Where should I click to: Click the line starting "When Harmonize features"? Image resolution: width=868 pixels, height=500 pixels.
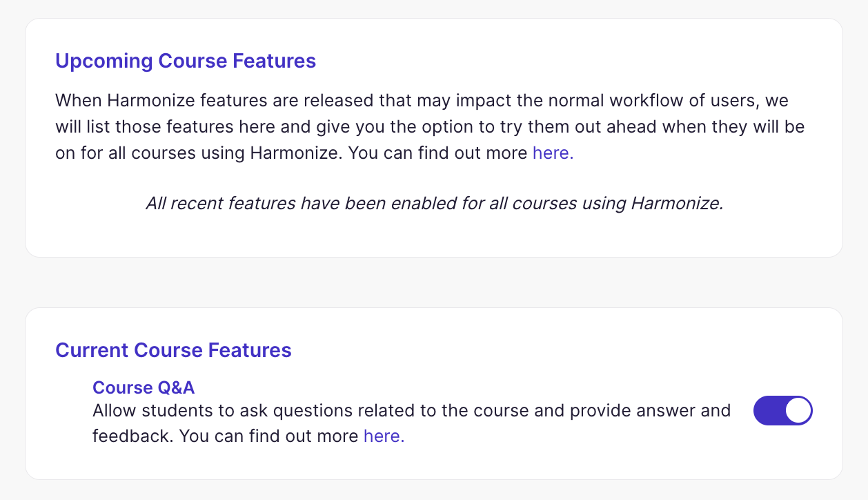coord(422,101)
